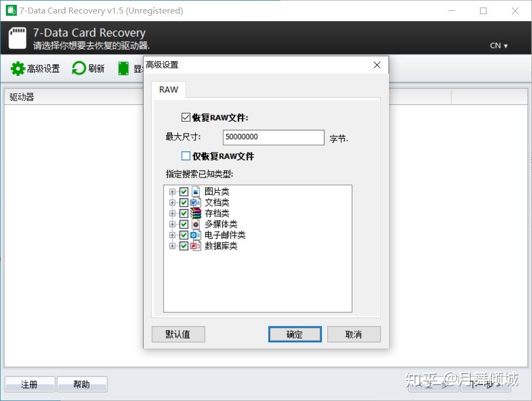The height and width of the screenshot is (401, 532).
Task: Enable the 仅恢复RAW文件 checkbox
Action: (186, 156)
